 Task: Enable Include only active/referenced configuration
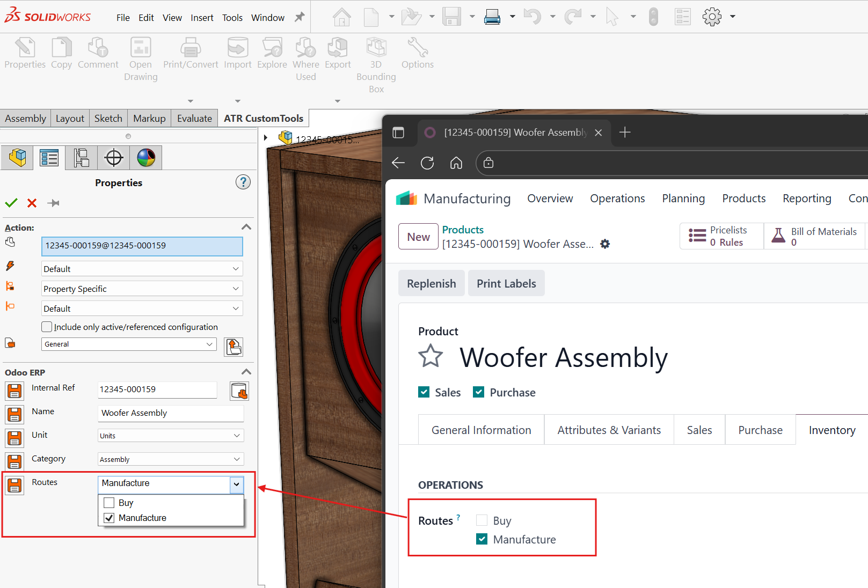pos(47,326)
